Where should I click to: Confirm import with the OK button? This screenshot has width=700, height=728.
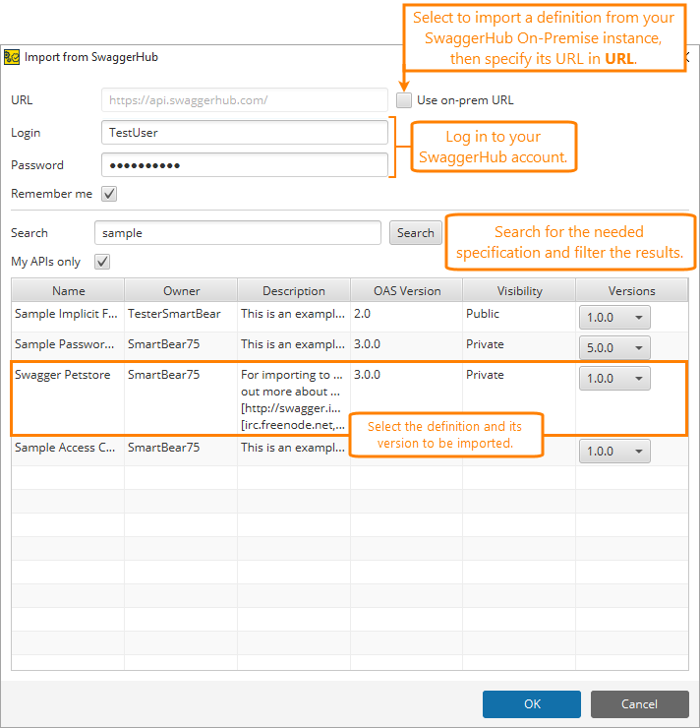pos(532,703)
